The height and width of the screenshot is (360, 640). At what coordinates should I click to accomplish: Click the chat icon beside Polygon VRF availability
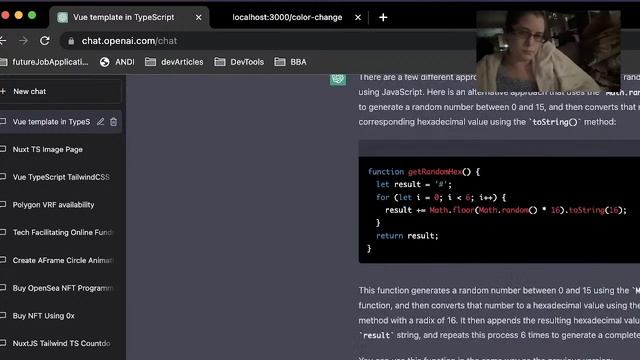point(3,204)
